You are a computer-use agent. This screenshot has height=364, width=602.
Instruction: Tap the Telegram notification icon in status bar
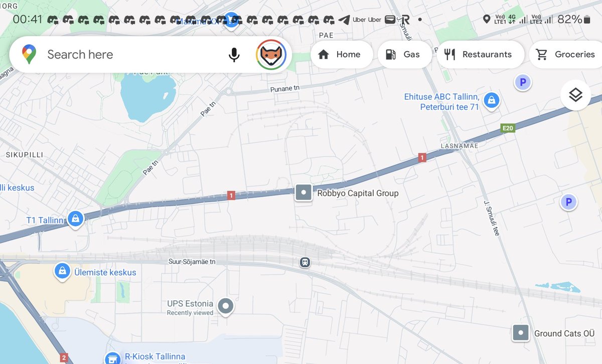[x=344, y=20]
